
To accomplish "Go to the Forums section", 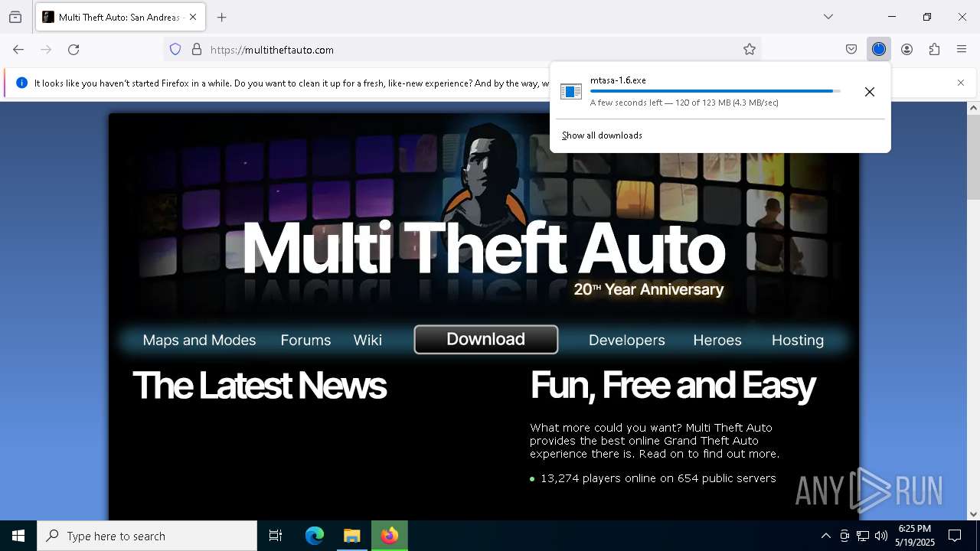I will coord(305,341).
